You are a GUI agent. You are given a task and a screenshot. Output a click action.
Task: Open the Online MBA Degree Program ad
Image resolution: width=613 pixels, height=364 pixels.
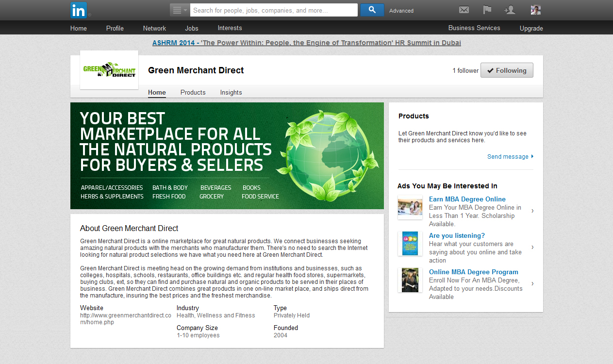pyautogui.click(x=474, y=272)
